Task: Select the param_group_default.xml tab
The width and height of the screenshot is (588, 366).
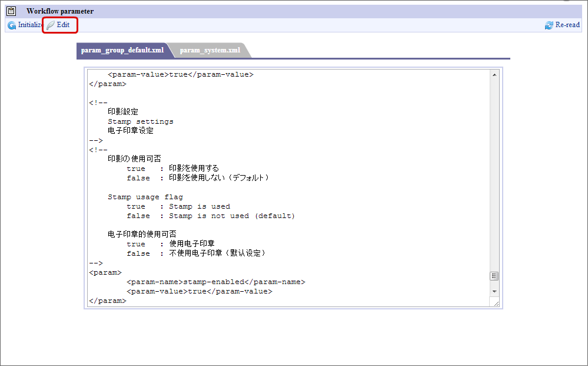Action: click(x=122, y=50)
